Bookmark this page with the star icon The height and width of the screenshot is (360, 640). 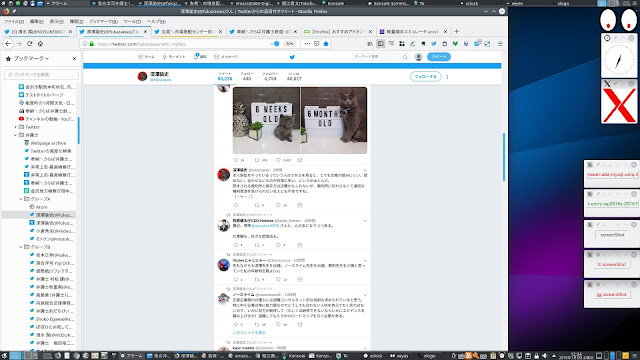point(326,44)
